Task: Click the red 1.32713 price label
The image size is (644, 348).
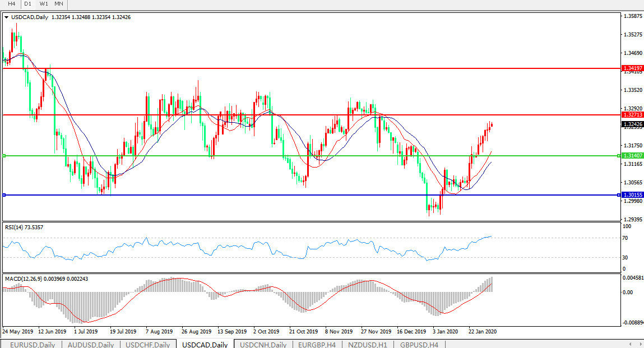Action: 632,115
